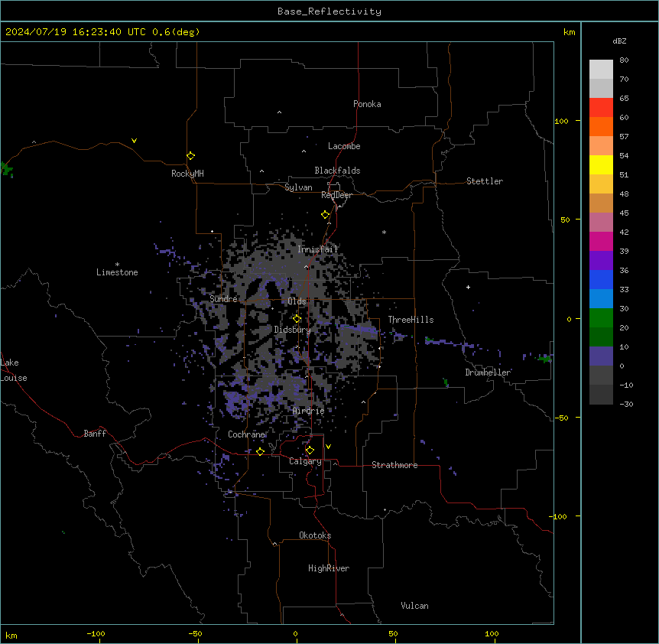
Task: Click the 65 value in dBZ legend
Action: (x=624, y=99)
